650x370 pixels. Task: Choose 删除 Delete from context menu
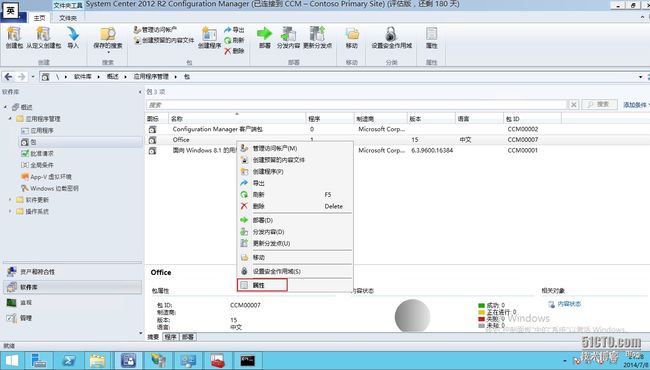[295, 206]
